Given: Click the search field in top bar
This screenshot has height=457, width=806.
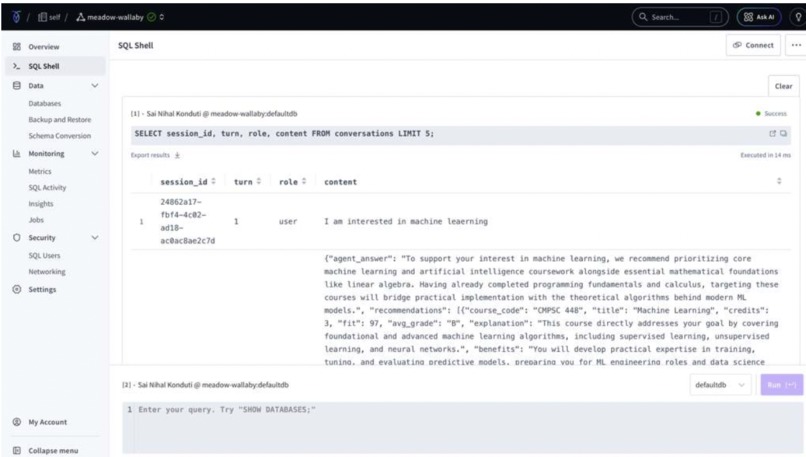Looking at the screenshot, I should pyautogui.click(x=680, y=17).
